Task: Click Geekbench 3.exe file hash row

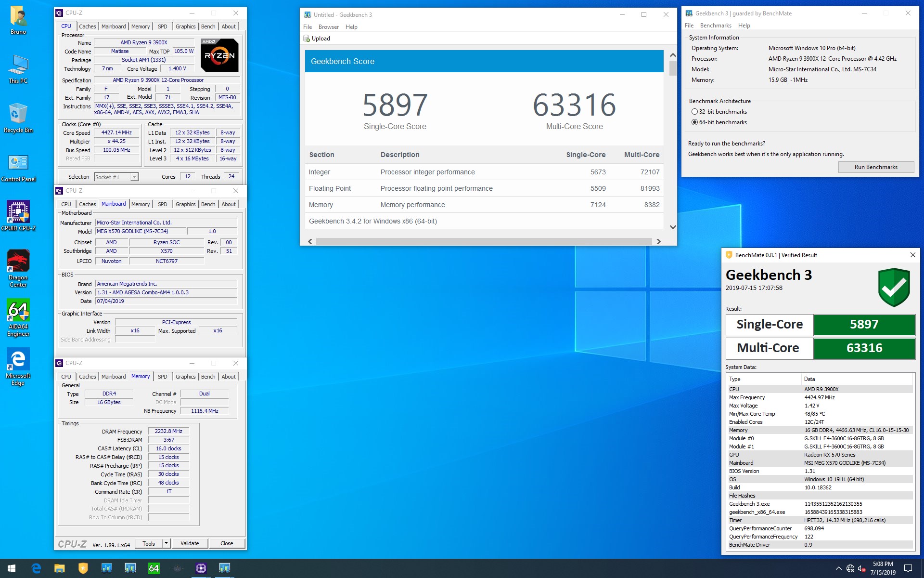Action: (x=820, y=504)
